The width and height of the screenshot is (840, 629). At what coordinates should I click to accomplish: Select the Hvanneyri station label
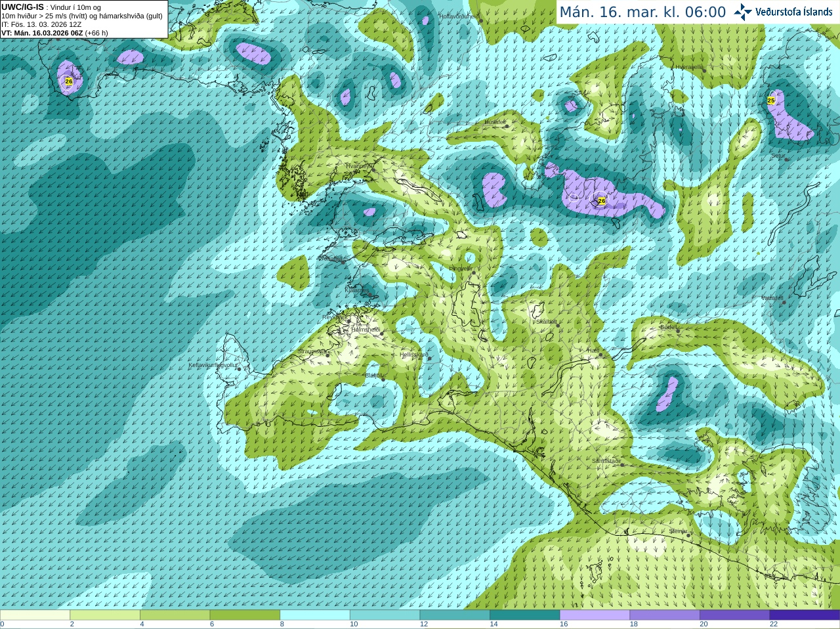pos(358,166)
